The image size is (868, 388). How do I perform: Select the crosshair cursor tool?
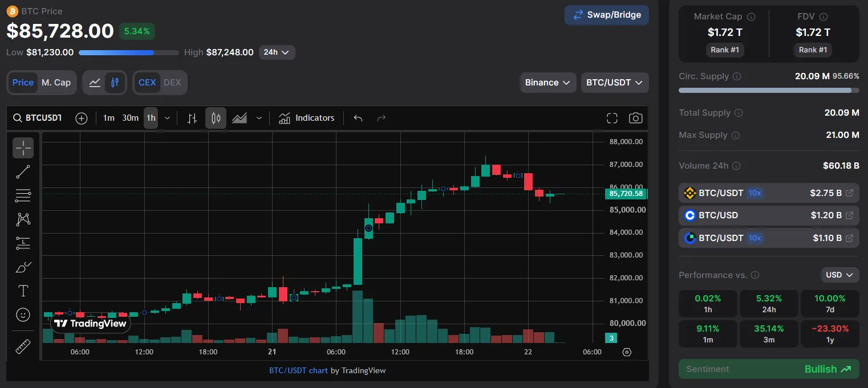pos(23,148)
